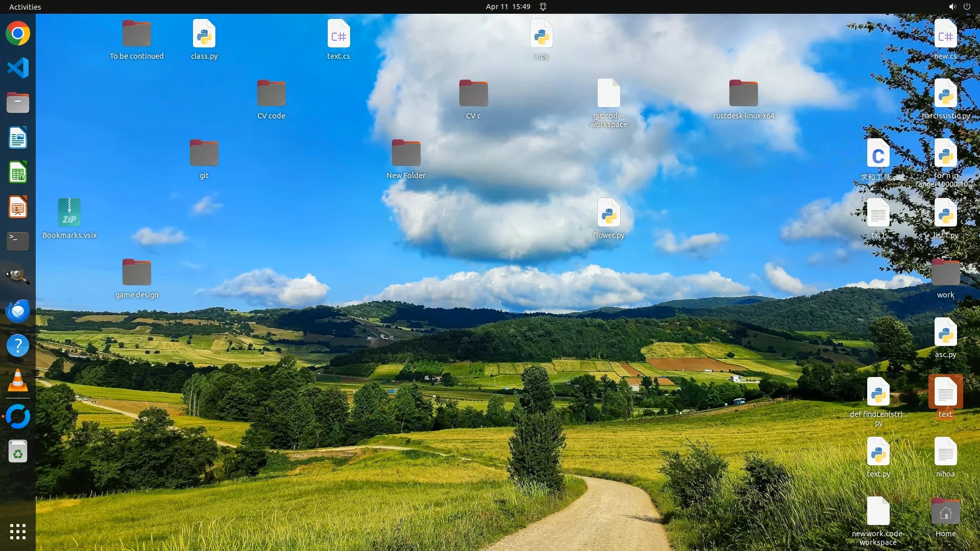Launch GIMP image editor from dock
The height and width of the screenshot is (551, 980).
[18, 276]
